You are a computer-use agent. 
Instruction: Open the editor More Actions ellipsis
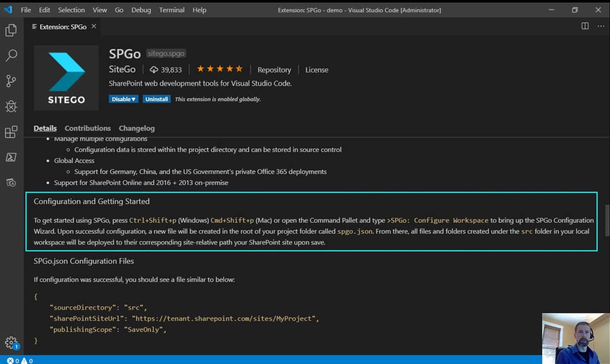601,26
